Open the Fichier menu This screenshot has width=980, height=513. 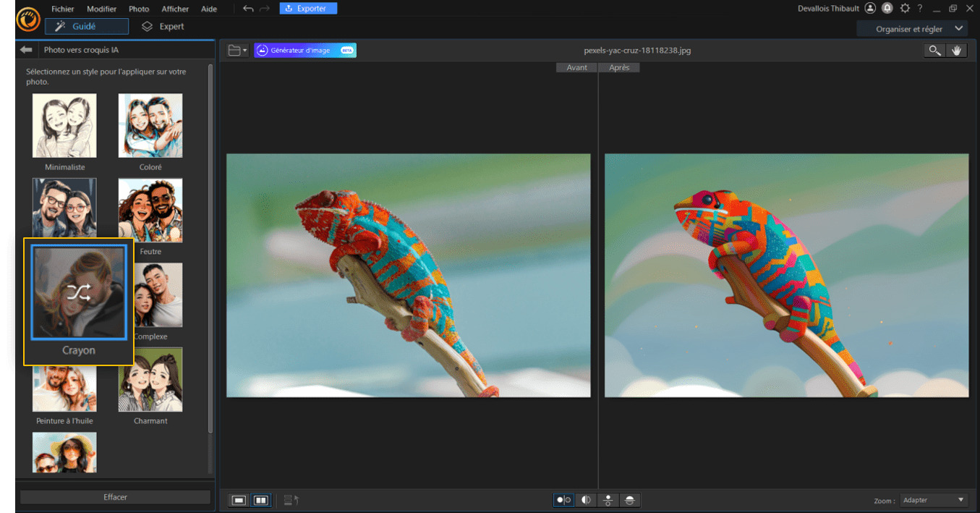pos(63,9)
